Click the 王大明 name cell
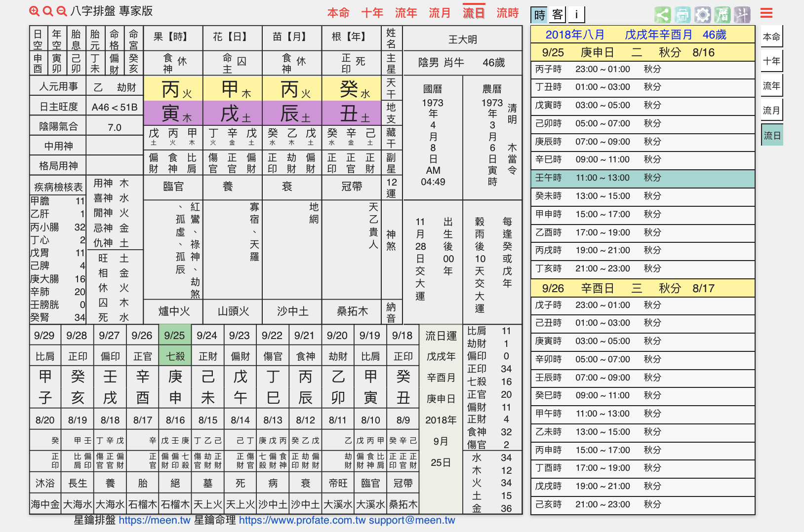 click(463, 39)
